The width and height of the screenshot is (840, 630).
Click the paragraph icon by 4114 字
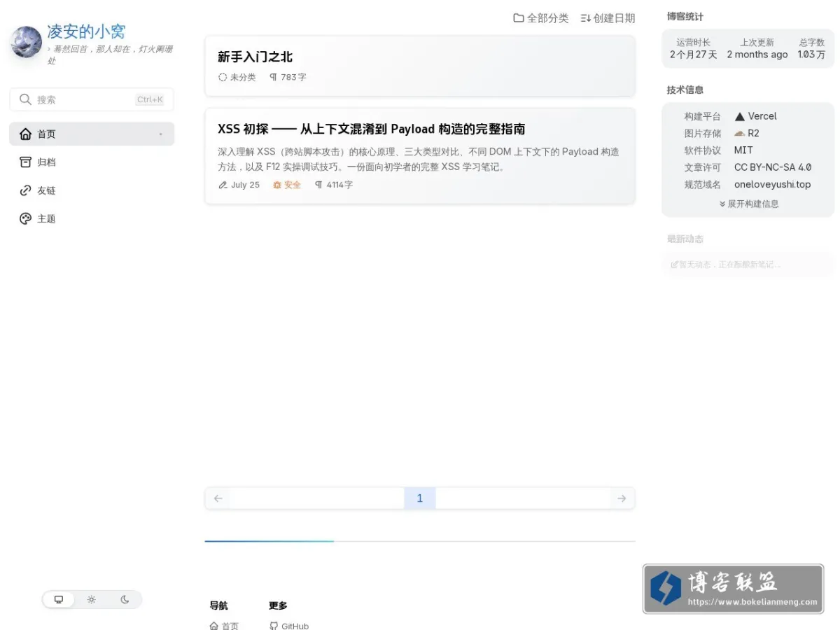tap(318, 185)
